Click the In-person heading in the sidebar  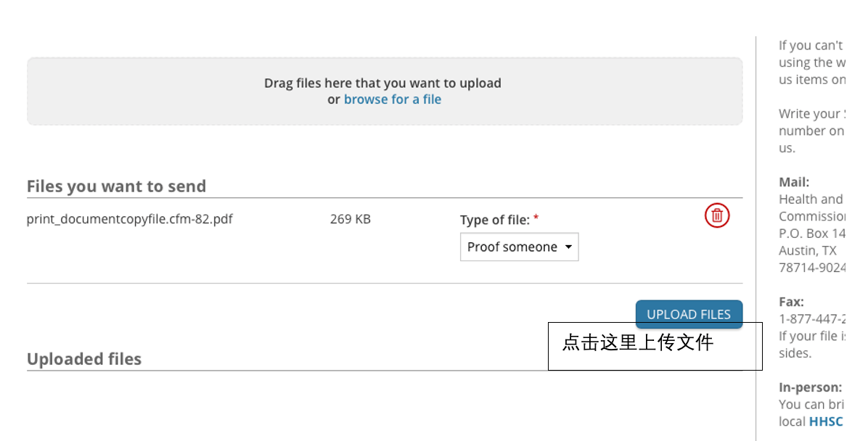point(811,387)
